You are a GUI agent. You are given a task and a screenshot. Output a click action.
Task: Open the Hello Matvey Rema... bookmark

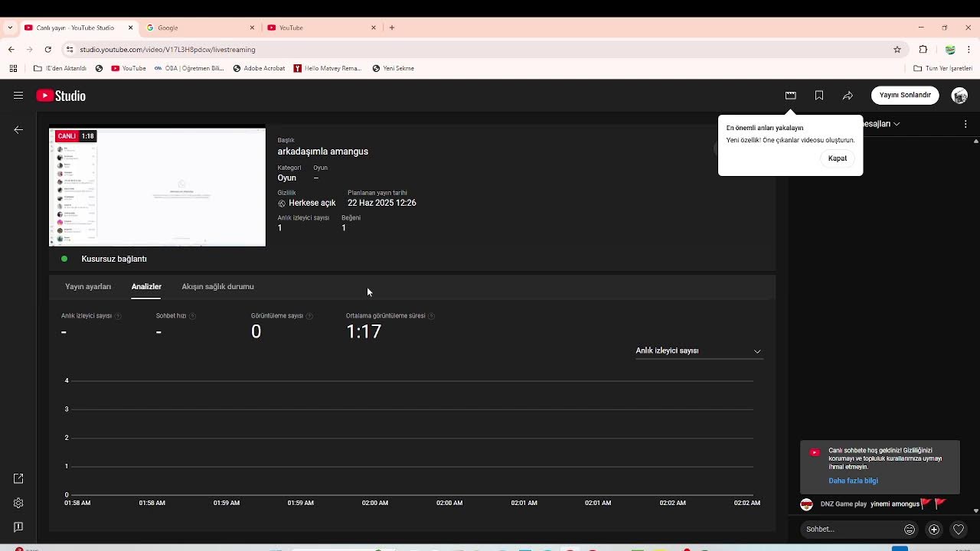click(328, 68)
